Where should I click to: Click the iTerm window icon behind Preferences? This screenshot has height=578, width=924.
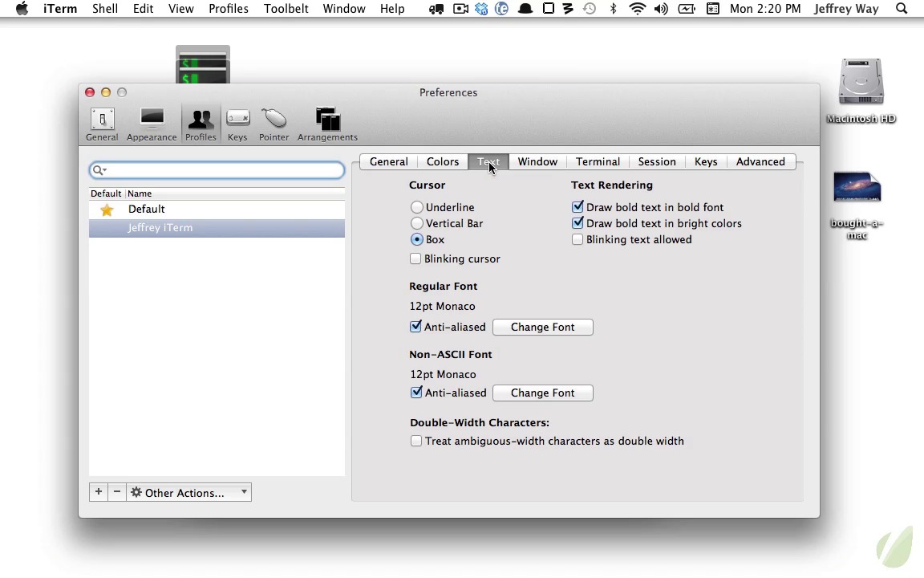203,64
